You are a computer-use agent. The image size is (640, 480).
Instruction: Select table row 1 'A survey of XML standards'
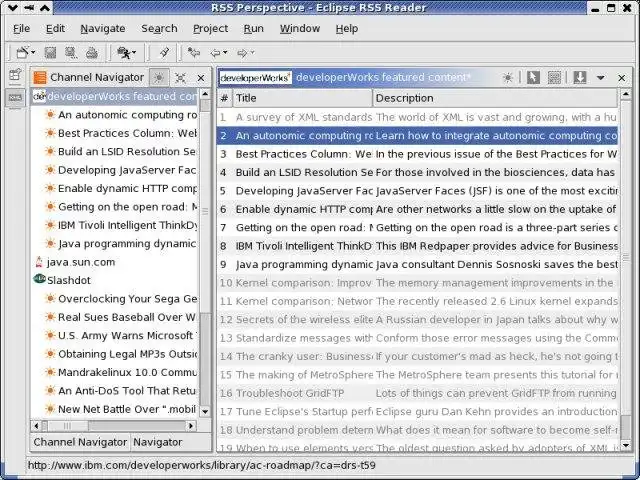pyautogui.click(x=417, y=118)
